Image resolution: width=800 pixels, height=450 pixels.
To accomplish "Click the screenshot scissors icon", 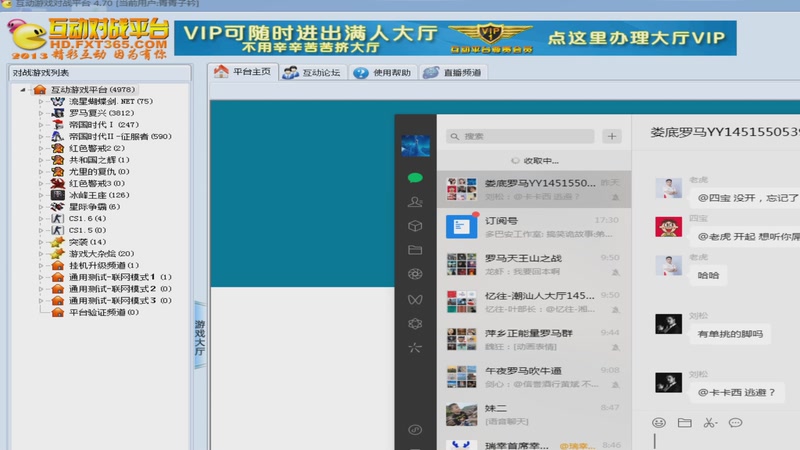I will tap(710, 422).
